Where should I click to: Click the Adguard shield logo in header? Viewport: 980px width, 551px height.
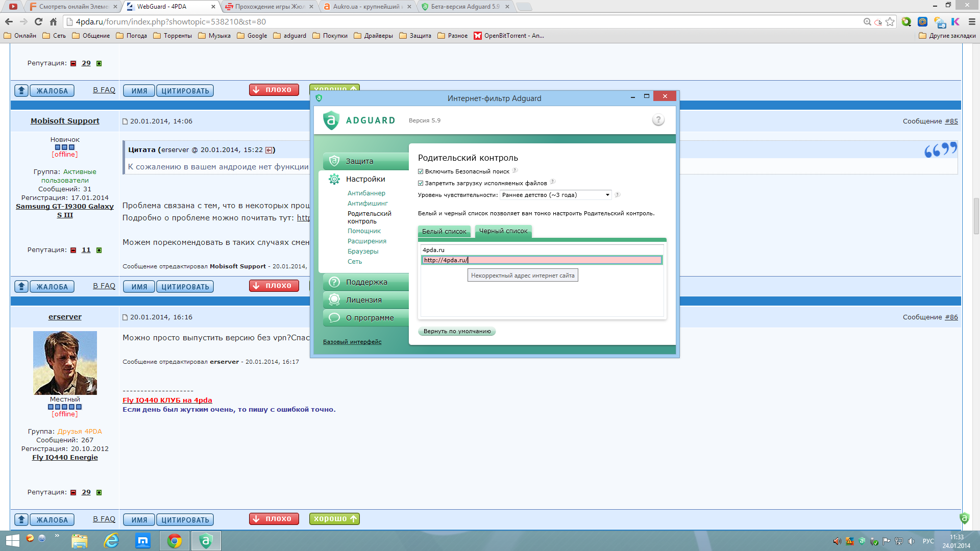click(x=331, y=120)
